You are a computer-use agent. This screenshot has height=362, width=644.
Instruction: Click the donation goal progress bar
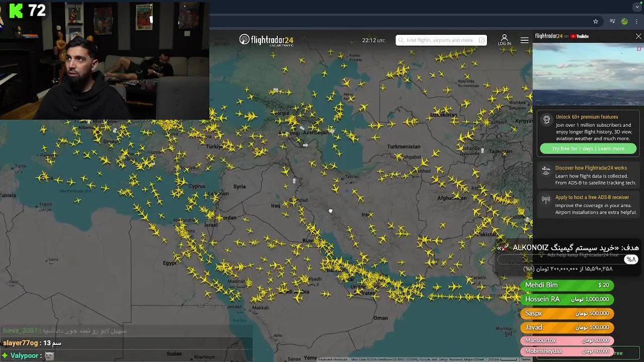567,259
